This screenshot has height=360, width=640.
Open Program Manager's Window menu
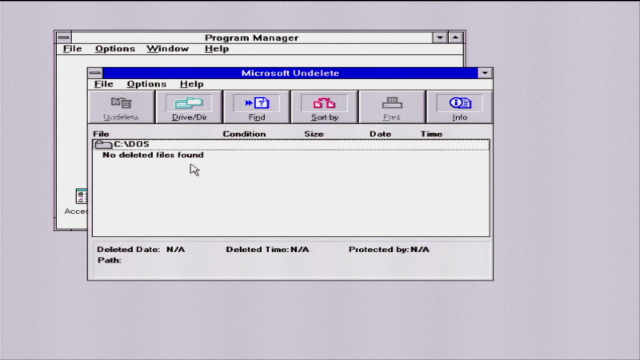coord(168,49)
